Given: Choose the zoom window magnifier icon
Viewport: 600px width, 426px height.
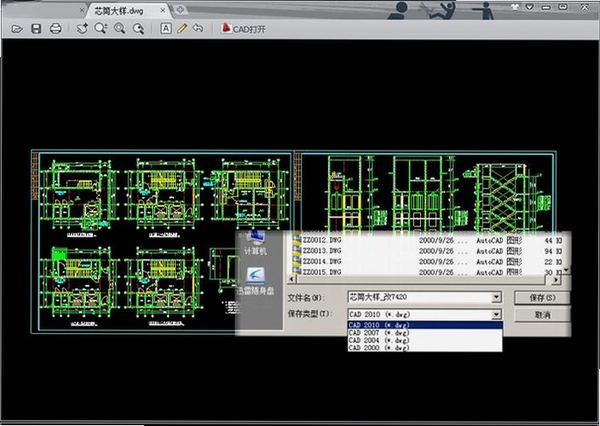Looking at the screenshot, I should tap(120, 28).
